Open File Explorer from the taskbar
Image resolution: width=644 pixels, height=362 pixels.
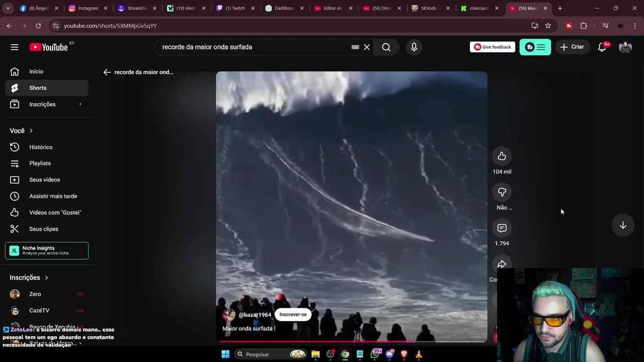[315, 354]
